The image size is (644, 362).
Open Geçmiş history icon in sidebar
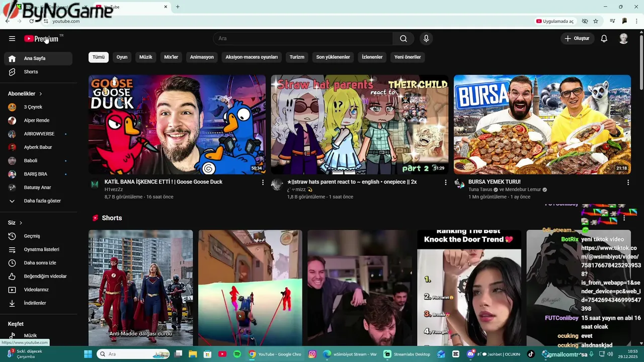coord(13,236)
